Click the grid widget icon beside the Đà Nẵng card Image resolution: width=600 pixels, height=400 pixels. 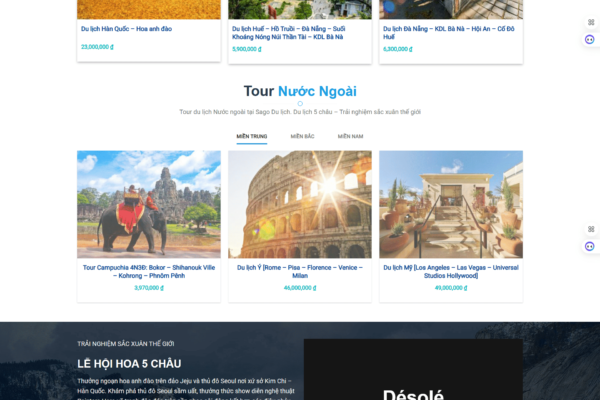tap(591, 22)
